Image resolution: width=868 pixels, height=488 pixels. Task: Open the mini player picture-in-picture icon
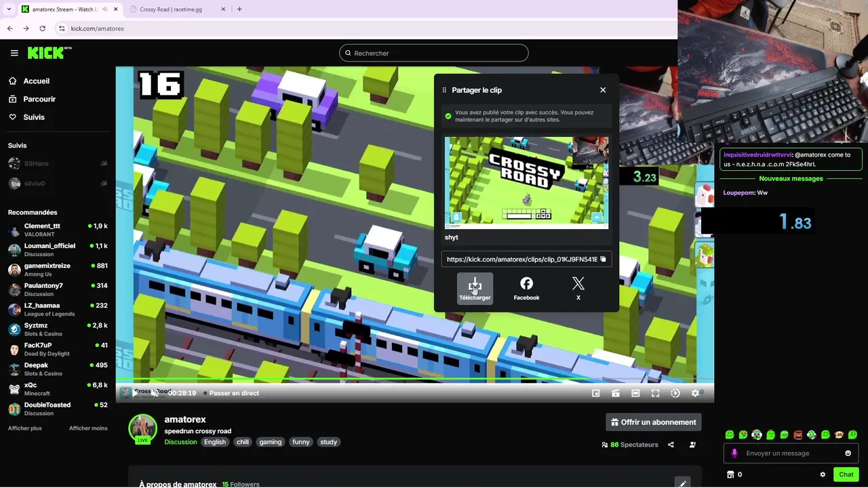pos(596,393)
